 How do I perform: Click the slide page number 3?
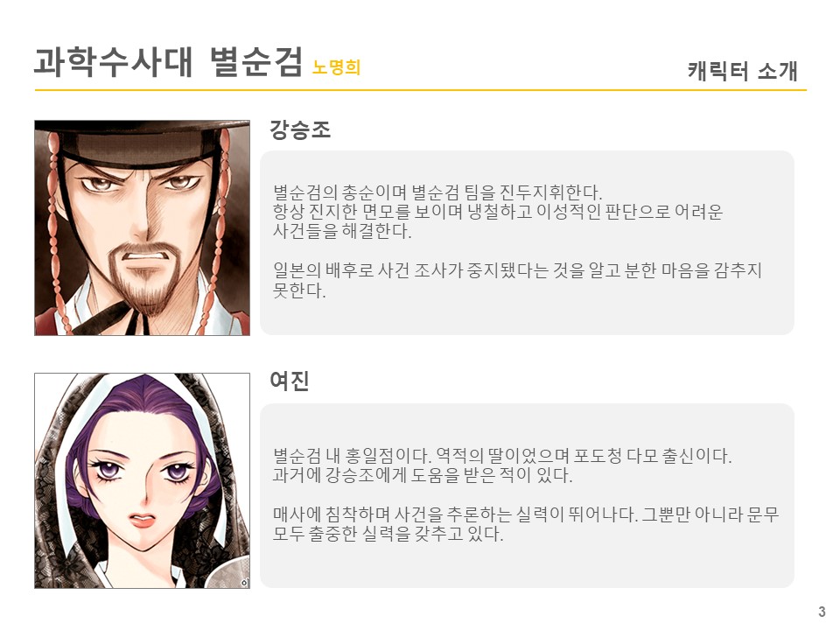coord(822,612)
